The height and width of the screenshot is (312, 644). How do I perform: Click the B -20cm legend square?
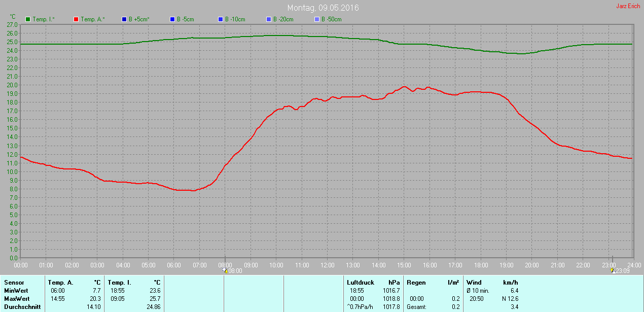[269, 19]
